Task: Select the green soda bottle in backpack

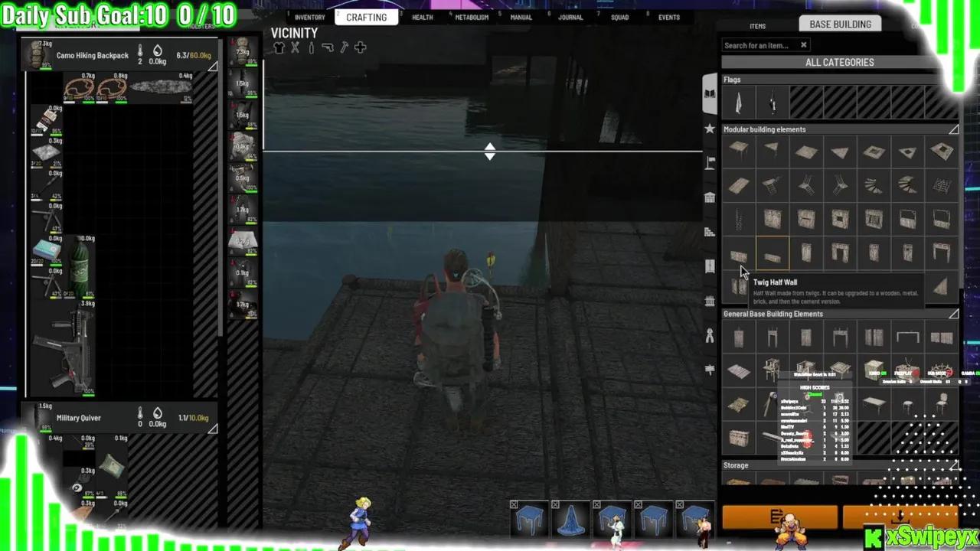Action: 78,266
